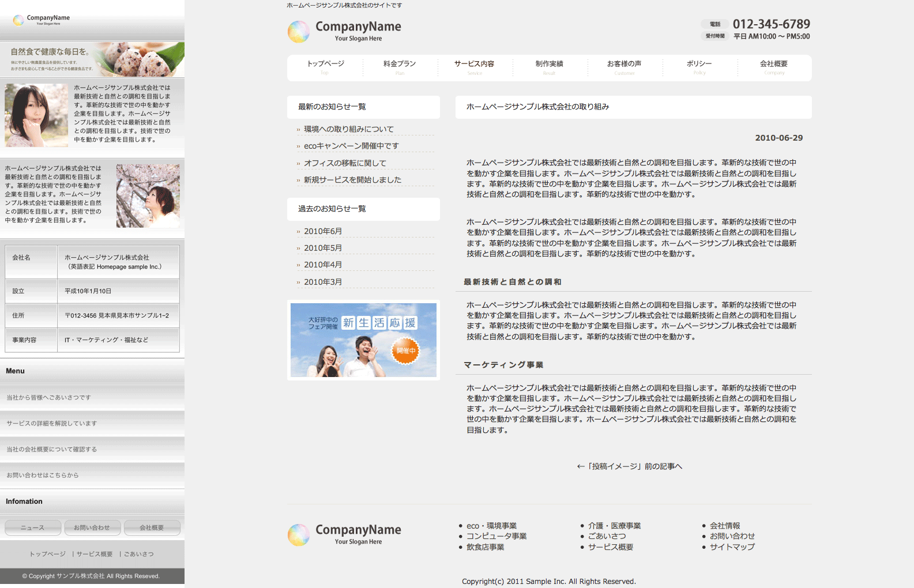This screenshot has width=914, height=588.
Task: Select サービス内容 in the navigation bar
Action: [474, 66]
